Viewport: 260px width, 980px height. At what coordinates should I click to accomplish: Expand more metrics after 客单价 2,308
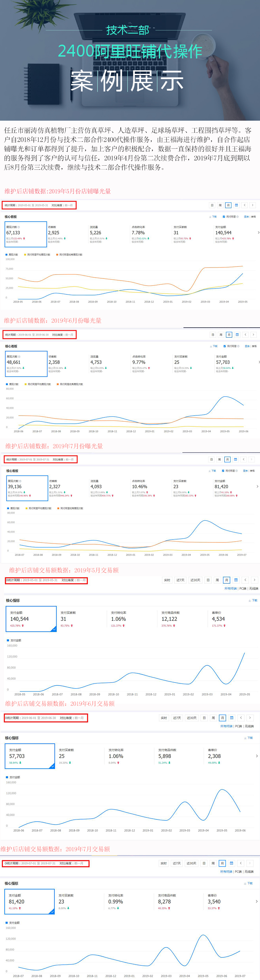pos(257,756)
